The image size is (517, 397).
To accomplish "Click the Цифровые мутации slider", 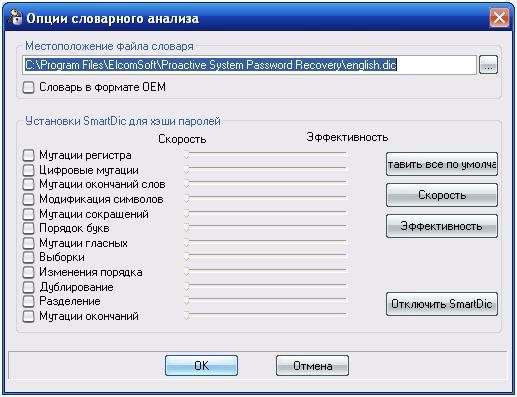I will (265, 170).
